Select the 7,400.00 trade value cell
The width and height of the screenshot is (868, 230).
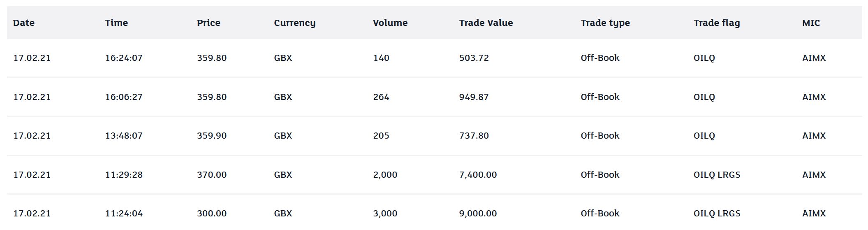pos(478,175)
